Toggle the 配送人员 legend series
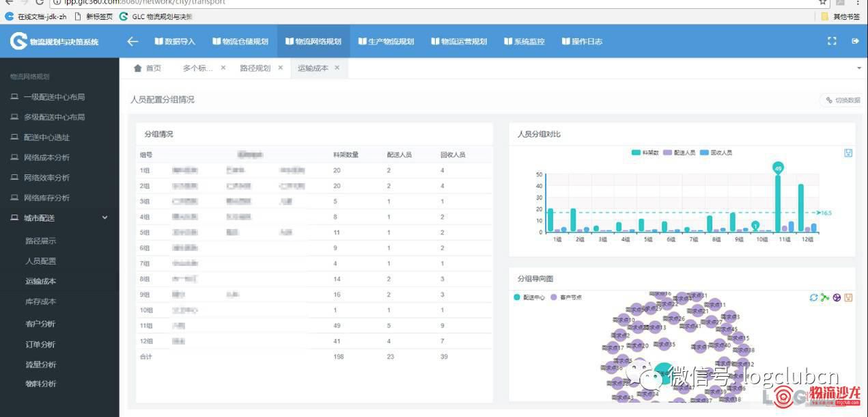 click(679, 152)
